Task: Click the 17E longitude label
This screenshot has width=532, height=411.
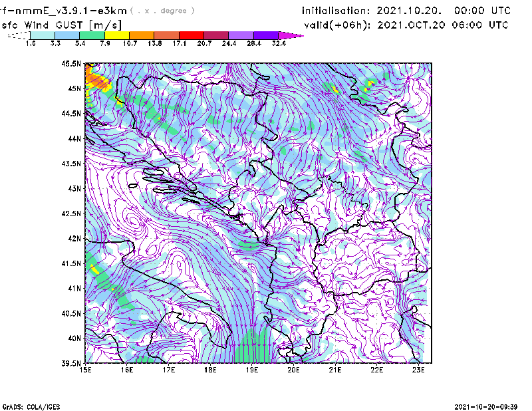Action: [169, 370]
